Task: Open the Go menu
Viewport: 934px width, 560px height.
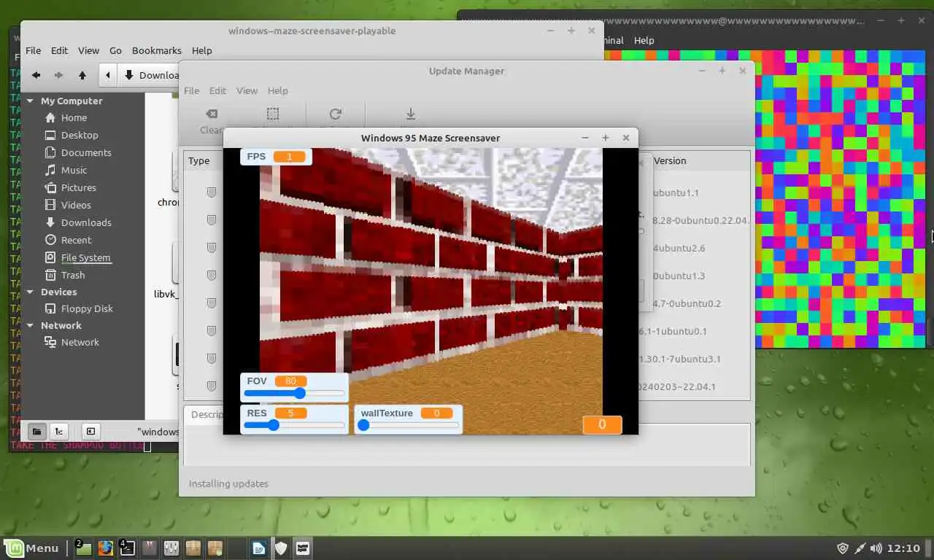Action: point(115,50)
